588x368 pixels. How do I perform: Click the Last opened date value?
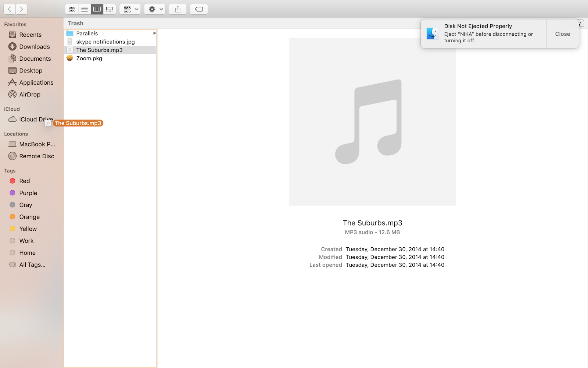(x=395, y=265)
